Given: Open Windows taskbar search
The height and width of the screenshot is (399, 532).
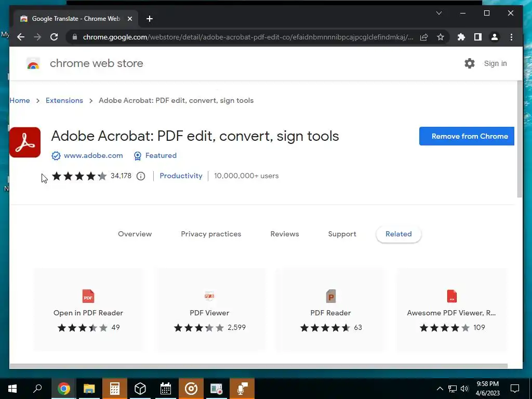Looking at the screenshot, I should (x=37, y=389).
